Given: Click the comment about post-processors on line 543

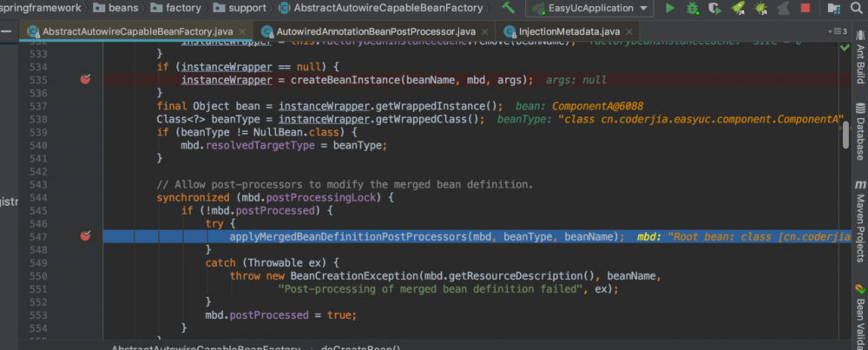Looking at the screenshot, I should point(345,184).
